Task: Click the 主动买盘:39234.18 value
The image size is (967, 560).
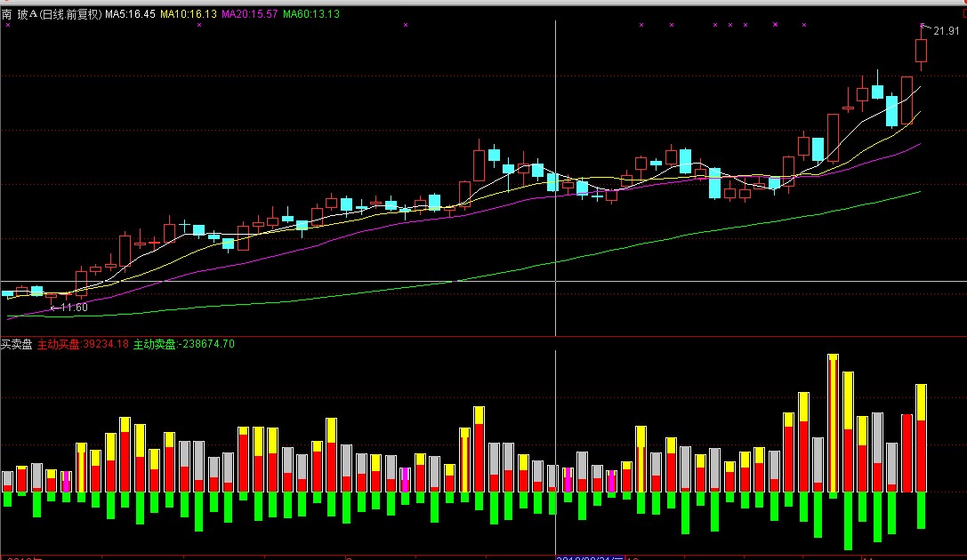Action: click(x=84, y=344)
